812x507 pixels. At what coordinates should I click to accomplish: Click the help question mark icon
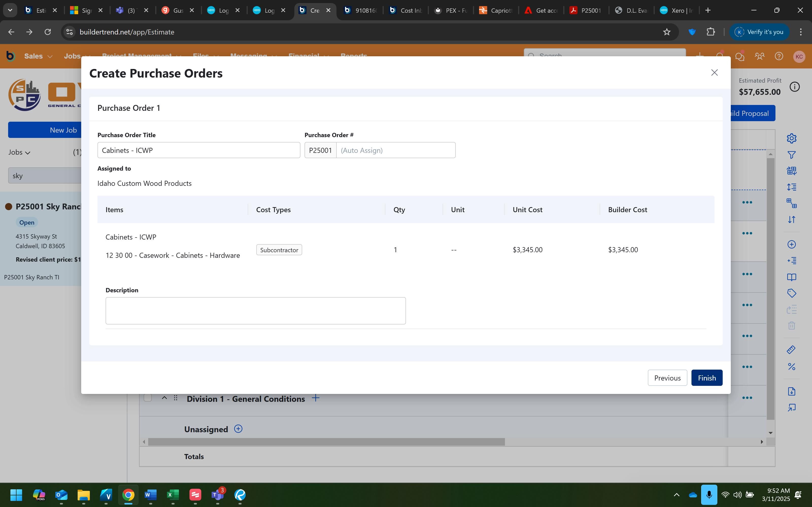point(779,56)
